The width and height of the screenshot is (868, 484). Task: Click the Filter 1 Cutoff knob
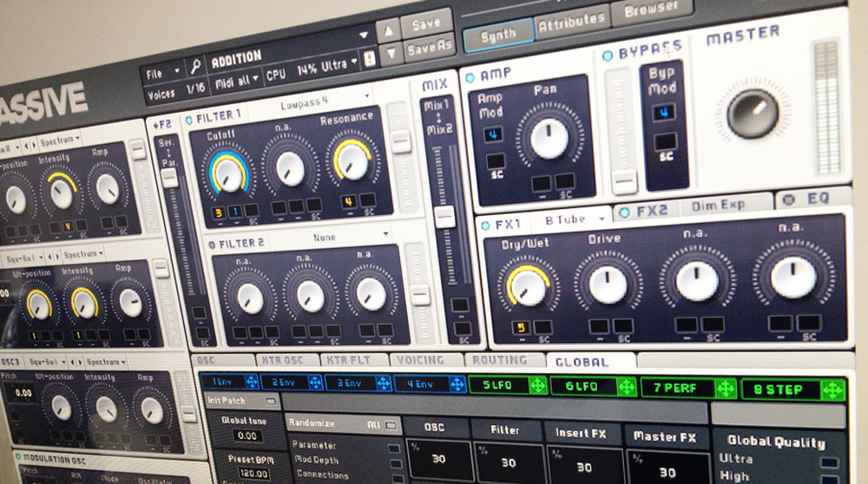pyautogui.click(x=228, y=173)
